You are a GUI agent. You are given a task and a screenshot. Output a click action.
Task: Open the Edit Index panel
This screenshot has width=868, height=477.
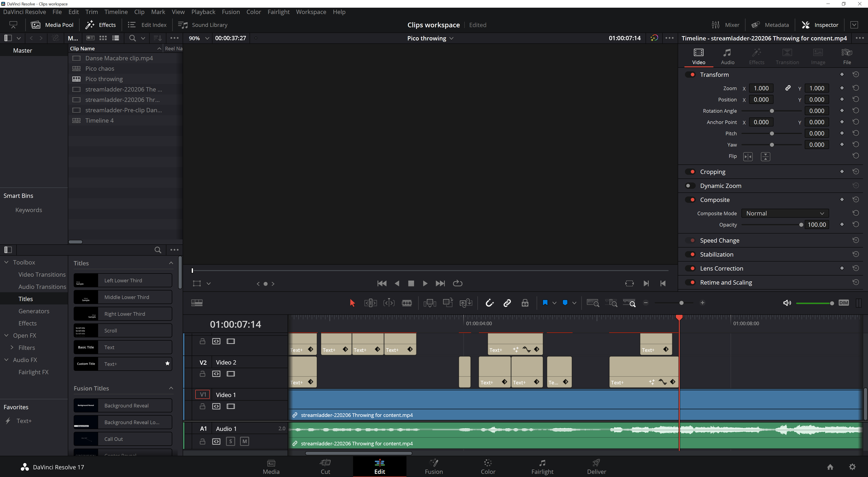point(147,25)
